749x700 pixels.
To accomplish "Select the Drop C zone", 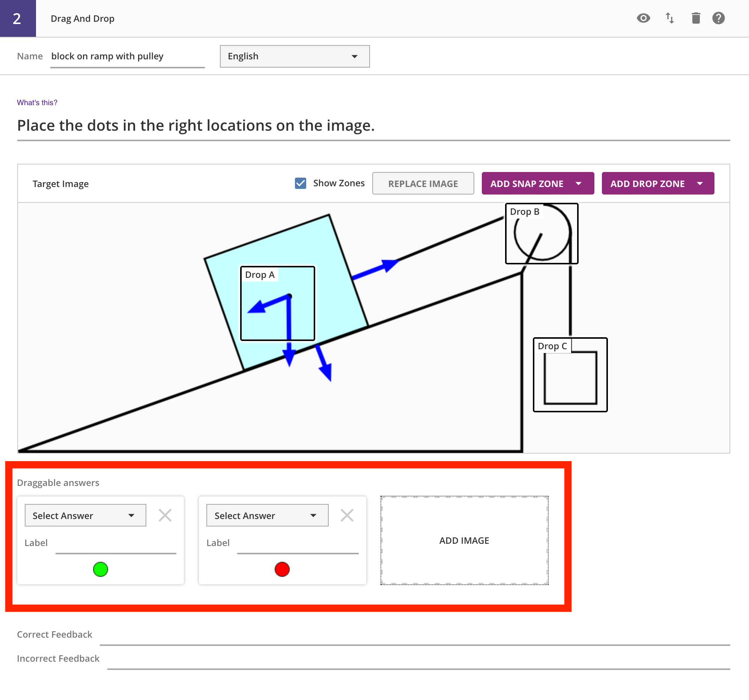I will [x=570, y=375].
